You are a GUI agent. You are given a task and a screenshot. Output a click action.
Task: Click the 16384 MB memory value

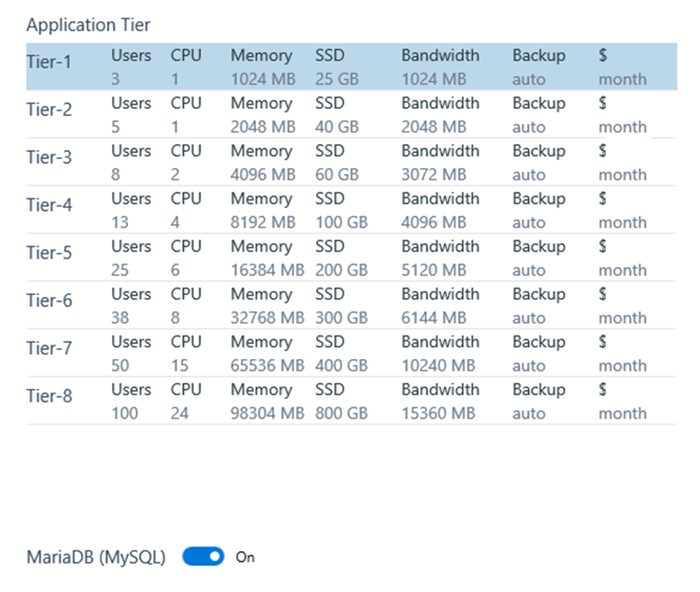[267, 270]
